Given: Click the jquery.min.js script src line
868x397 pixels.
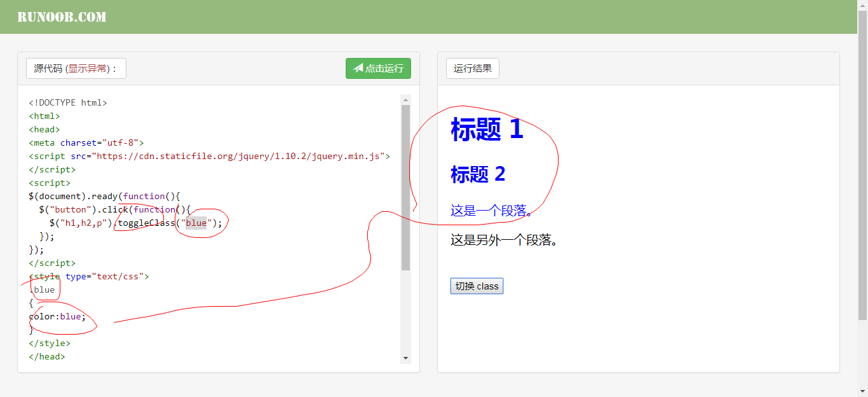Looking at the screenshot, I should click(210, 156).
